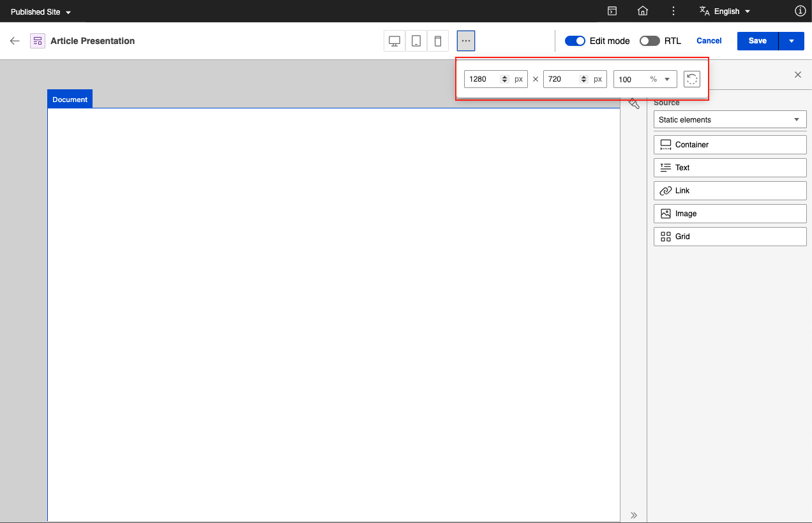
Task: Select tablet preview device icon
Action: point(416,41)
